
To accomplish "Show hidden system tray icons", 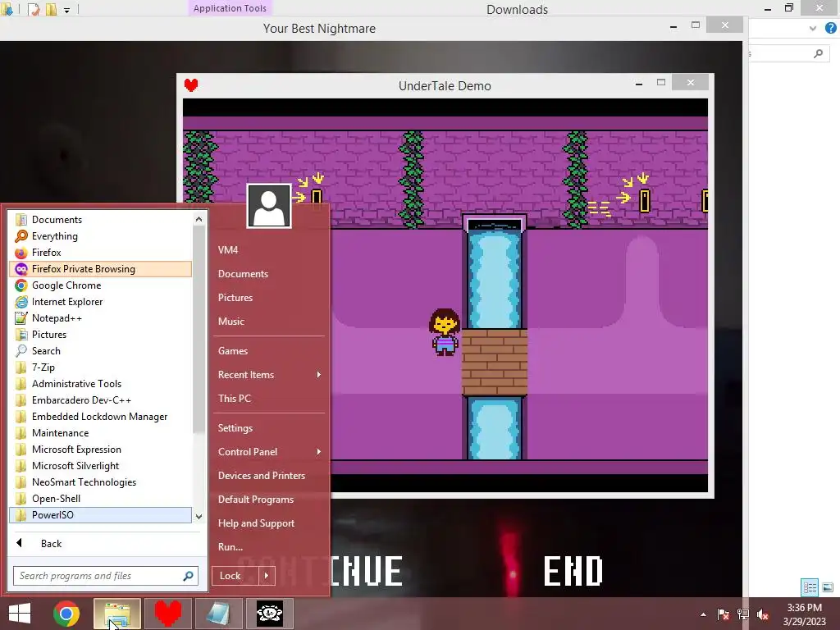I will point(703,614).
